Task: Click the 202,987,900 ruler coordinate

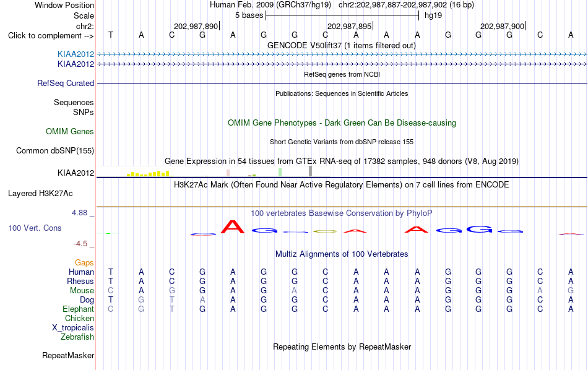Action: (x=503, y=26)
